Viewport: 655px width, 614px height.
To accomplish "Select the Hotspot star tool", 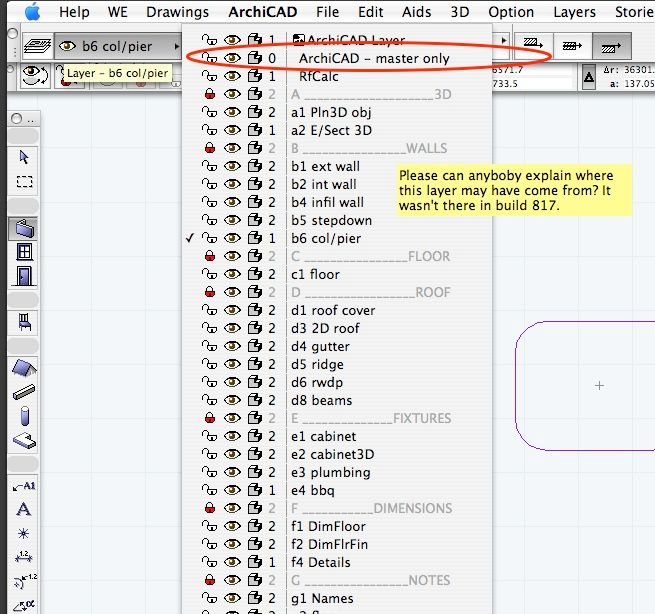I will 23,533.
